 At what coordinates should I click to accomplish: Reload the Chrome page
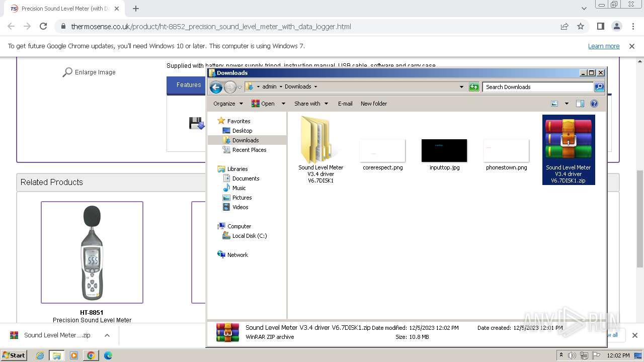[43, 27]
